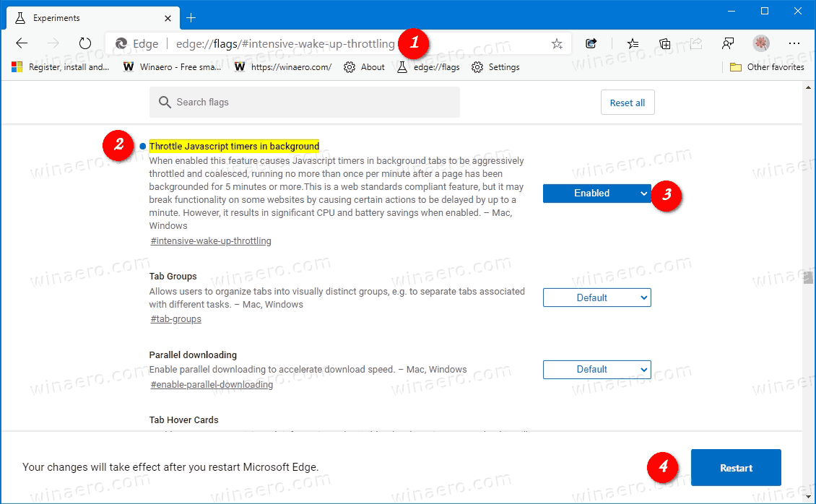This screenshot has height=504, width=816.
Task: Add this page to favorites via star icon
Action: 556,43
